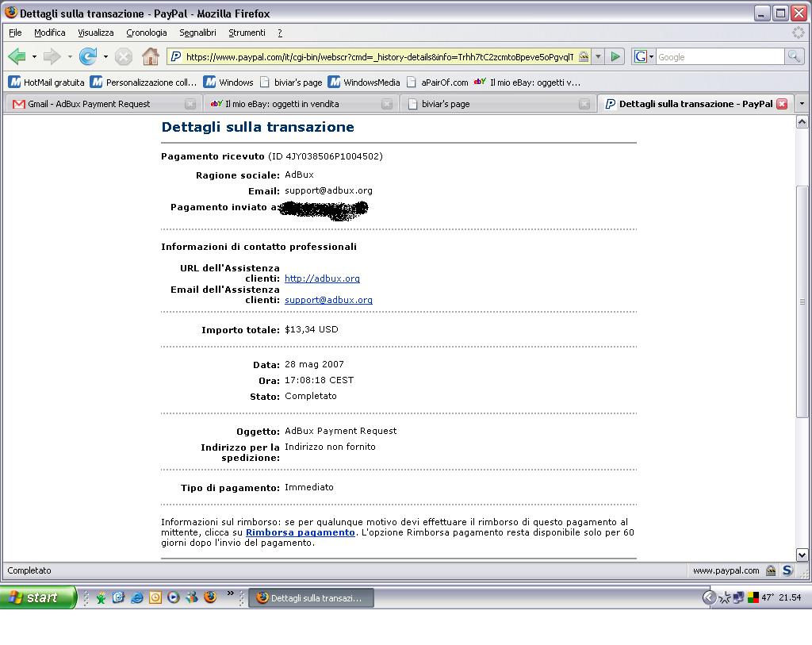Viewport: 812px width, 645px height.
Task: Go to the Home page icon
Action: click(151, 56)
